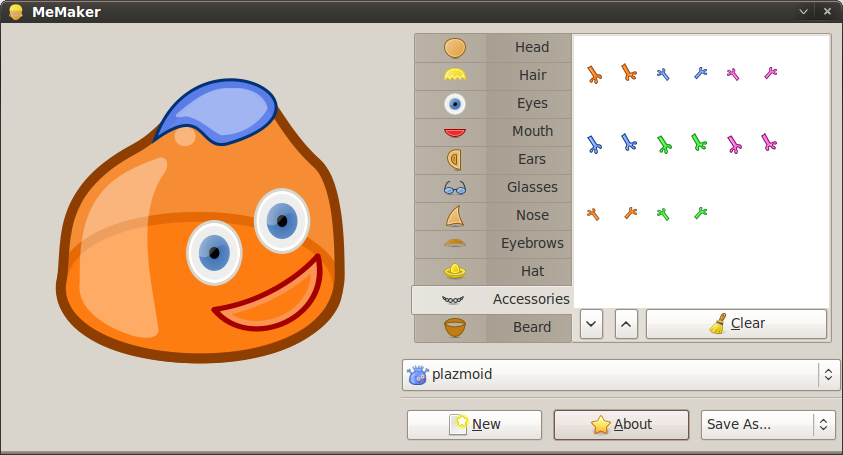Open the Glasses category

point(493,187)
